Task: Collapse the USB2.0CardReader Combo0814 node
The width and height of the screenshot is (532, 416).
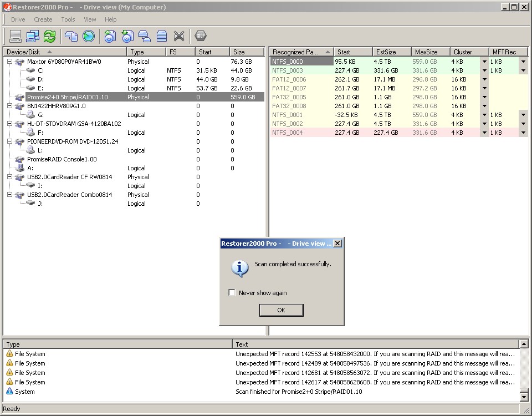Action: [10, 195]
